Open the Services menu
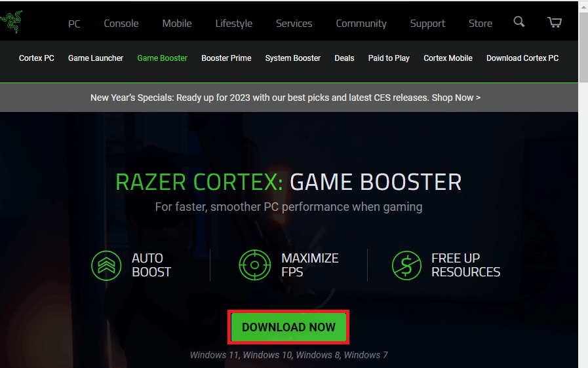588x368 pixels. [294, 24]
